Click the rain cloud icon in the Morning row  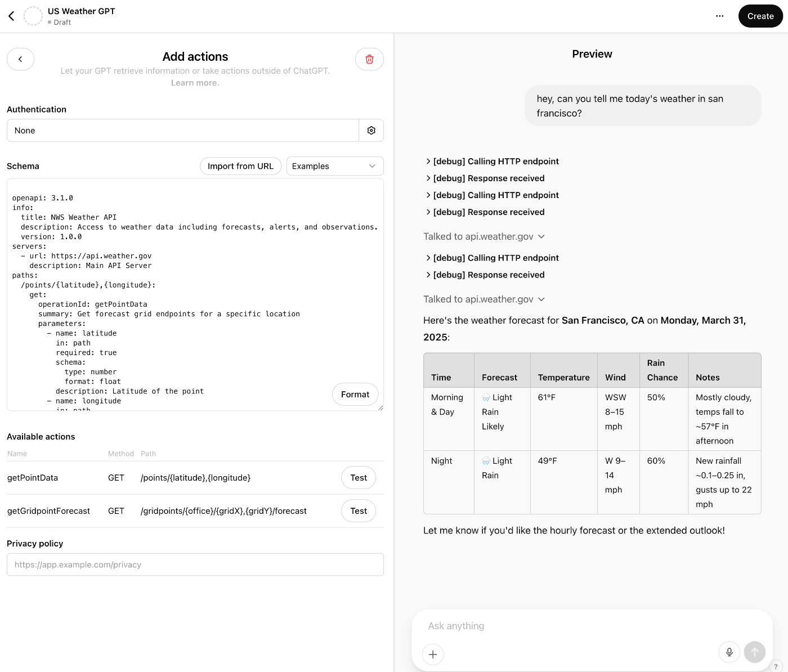click(x=486, y=397)
